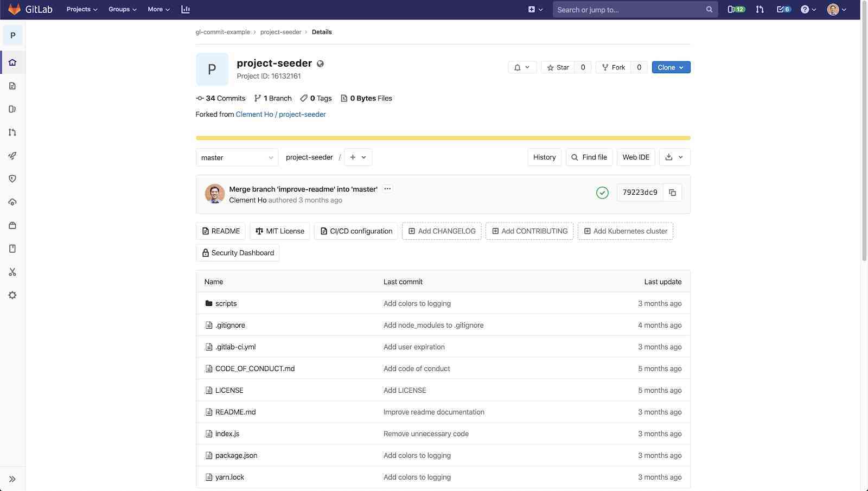Open the Clement Ho forked project link
The width and height of the screenshot is (868, 491).
click(x=280, y=114)
